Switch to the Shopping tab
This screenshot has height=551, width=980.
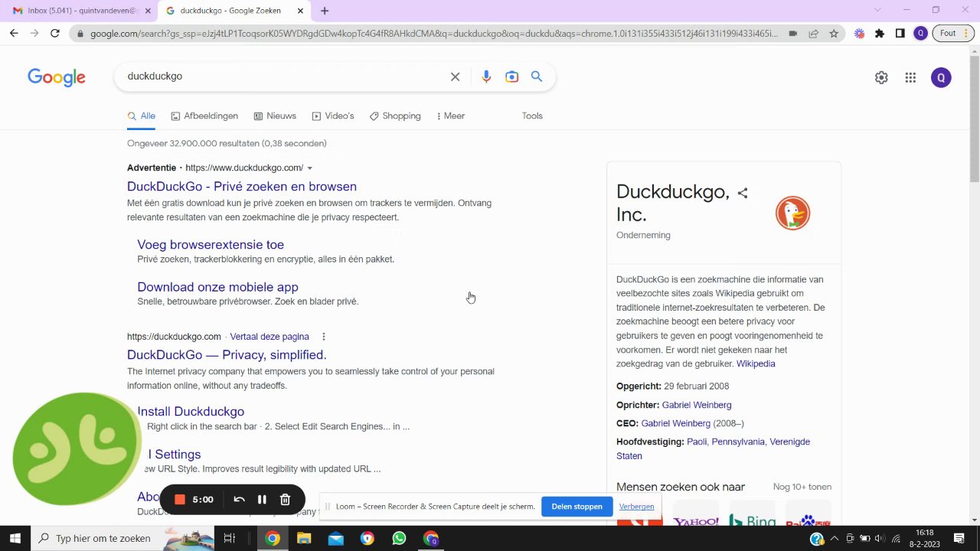[395, 116]
